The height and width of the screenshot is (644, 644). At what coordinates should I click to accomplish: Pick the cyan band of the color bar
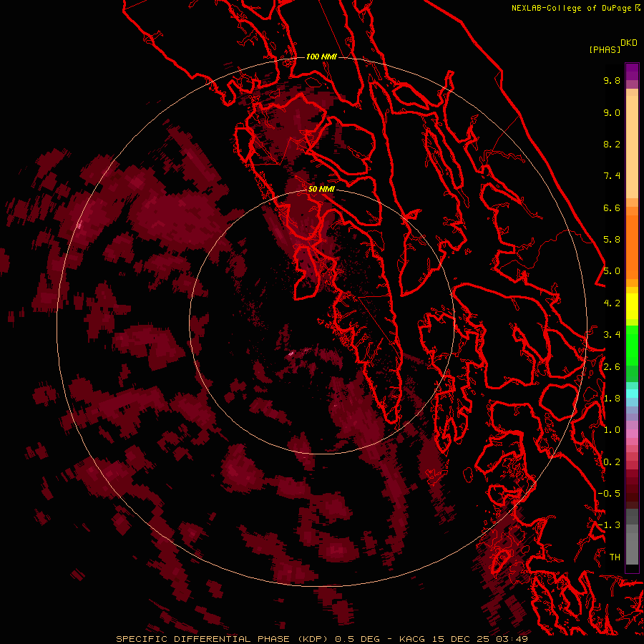point(632,393)
